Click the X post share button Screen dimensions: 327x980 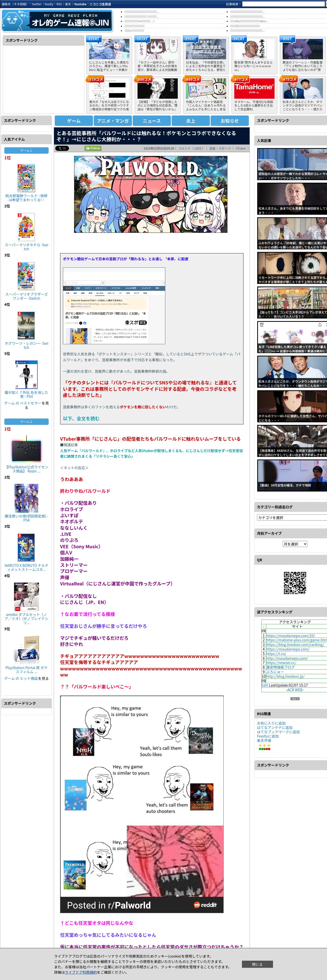click(x=62, y=148)
